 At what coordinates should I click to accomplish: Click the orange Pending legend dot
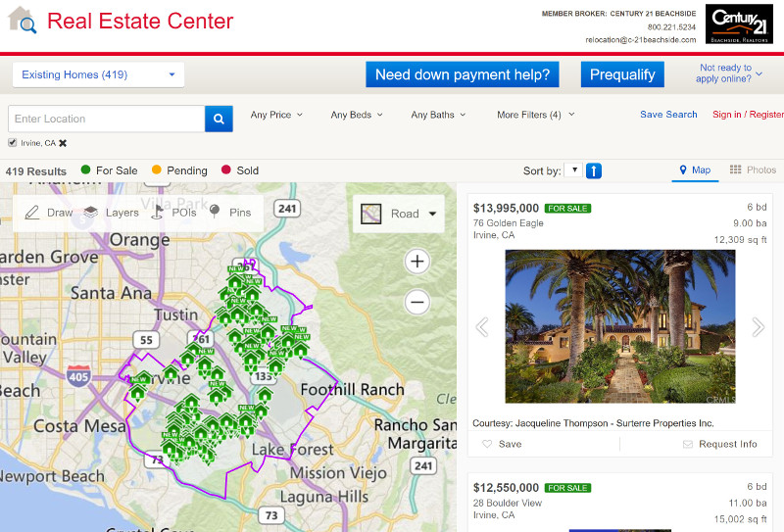click(157, 170)
